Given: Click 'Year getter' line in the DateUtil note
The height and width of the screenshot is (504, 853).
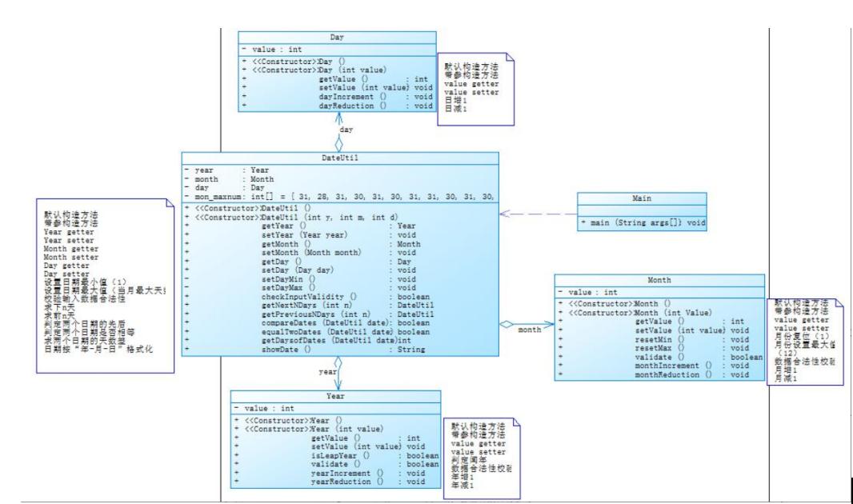Looking at the screenshot, I should click(69, 232).
